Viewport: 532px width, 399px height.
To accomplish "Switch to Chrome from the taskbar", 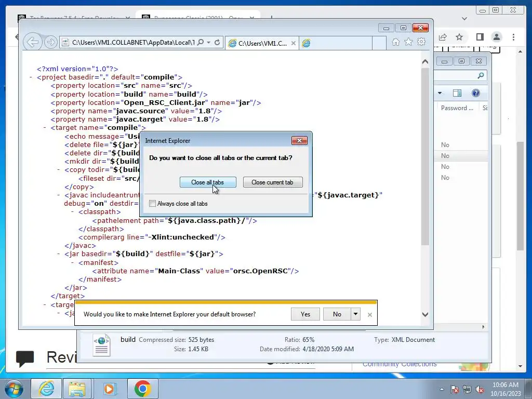I will click(x=142, y=389).
